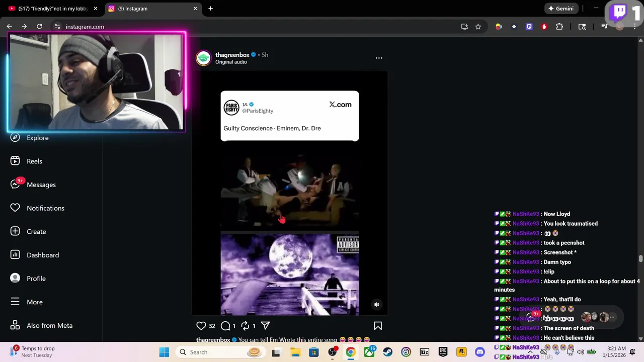Open 7-Zip from the taskbar
This screenshot has width=644, height=362.
tap(424, 352)
